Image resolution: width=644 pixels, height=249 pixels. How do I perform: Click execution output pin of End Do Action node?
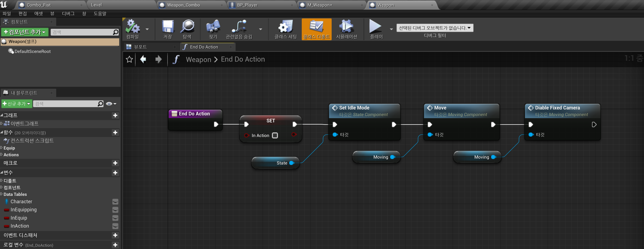click(216, 124)
